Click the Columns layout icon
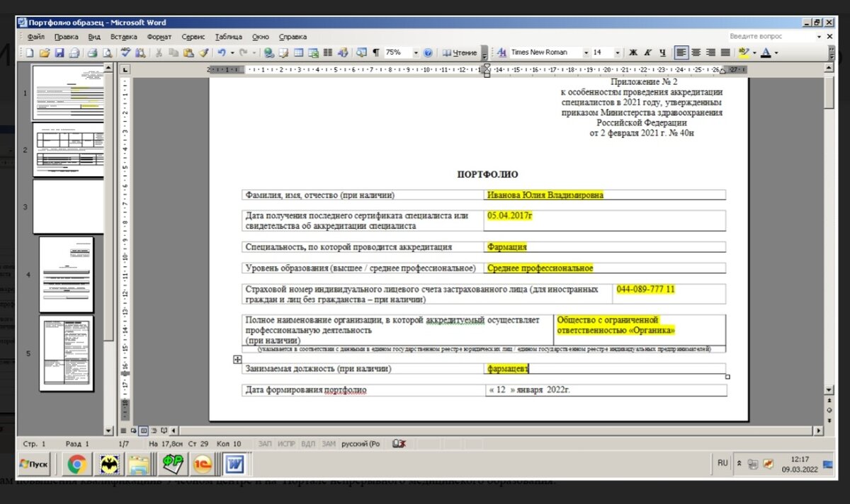This screenshot has height=504, width=850. point(328,52)
